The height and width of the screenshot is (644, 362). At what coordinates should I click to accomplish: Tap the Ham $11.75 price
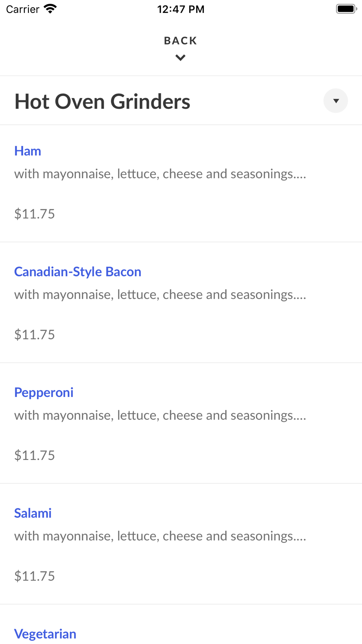point(34,214)
